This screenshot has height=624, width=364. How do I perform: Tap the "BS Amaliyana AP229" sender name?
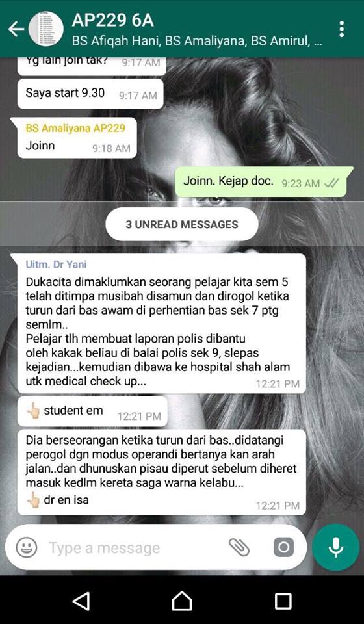click(x=75, y=128)
